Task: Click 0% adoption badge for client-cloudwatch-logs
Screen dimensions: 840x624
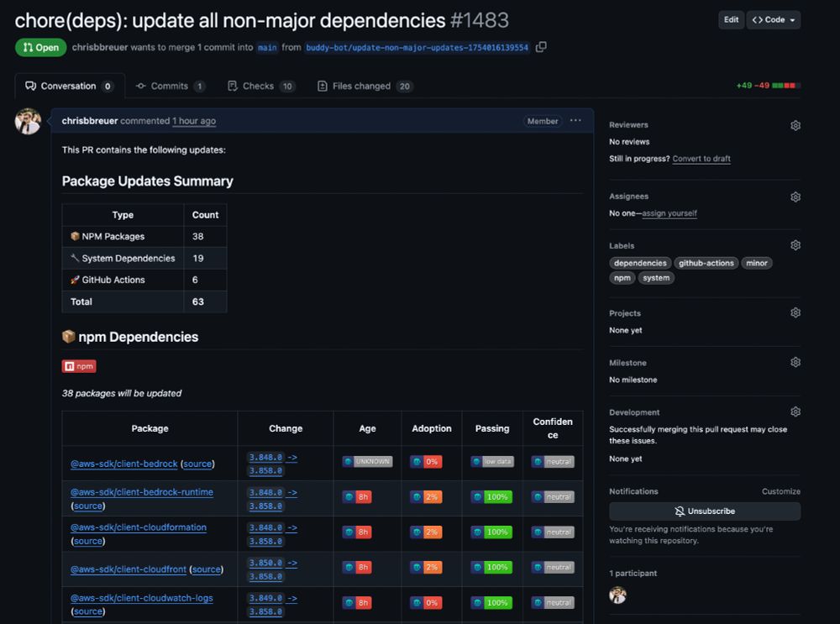Action: [x=426, y=602]
